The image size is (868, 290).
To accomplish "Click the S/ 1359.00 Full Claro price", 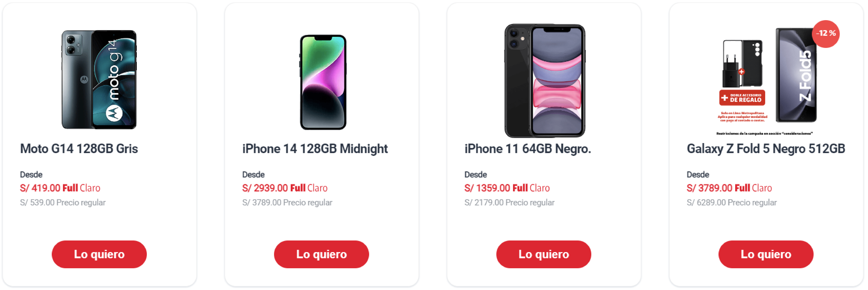I will pos(507,188).
